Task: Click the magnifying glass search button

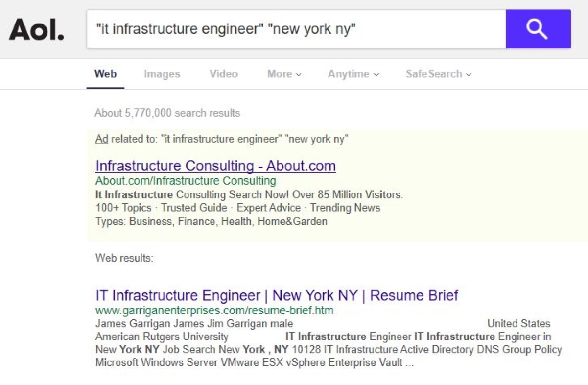Action: click(x=538, y=29)
